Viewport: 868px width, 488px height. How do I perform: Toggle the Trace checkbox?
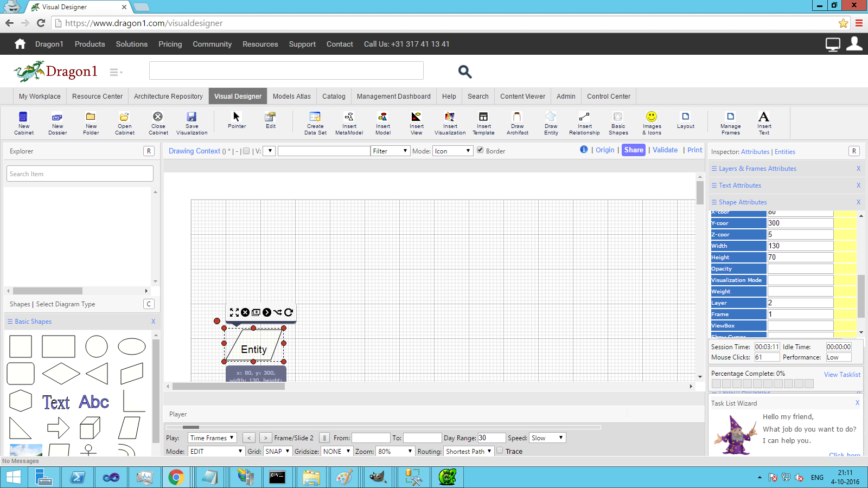[500, 451]
